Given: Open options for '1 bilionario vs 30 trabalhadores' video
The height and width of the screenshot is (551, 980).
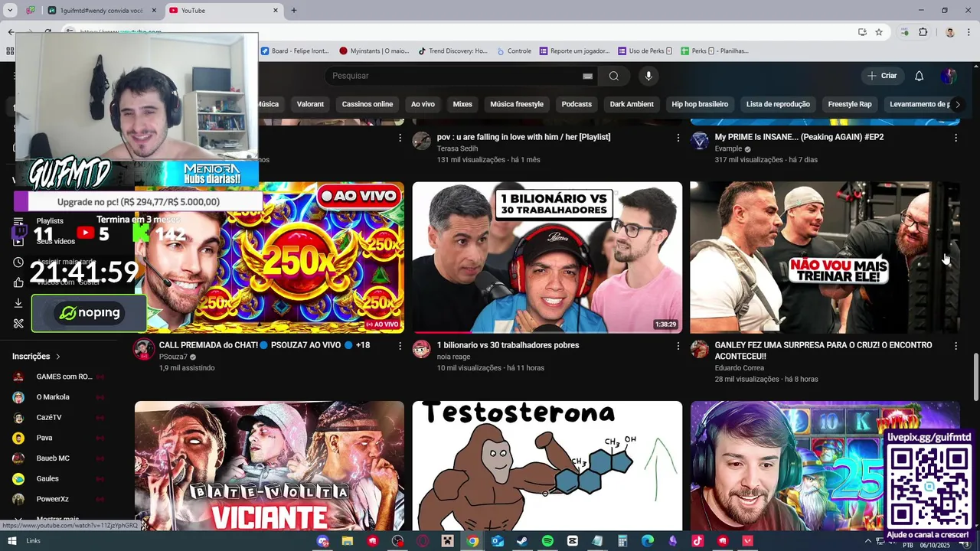Looking at the screenshot, I should (678, 346).
